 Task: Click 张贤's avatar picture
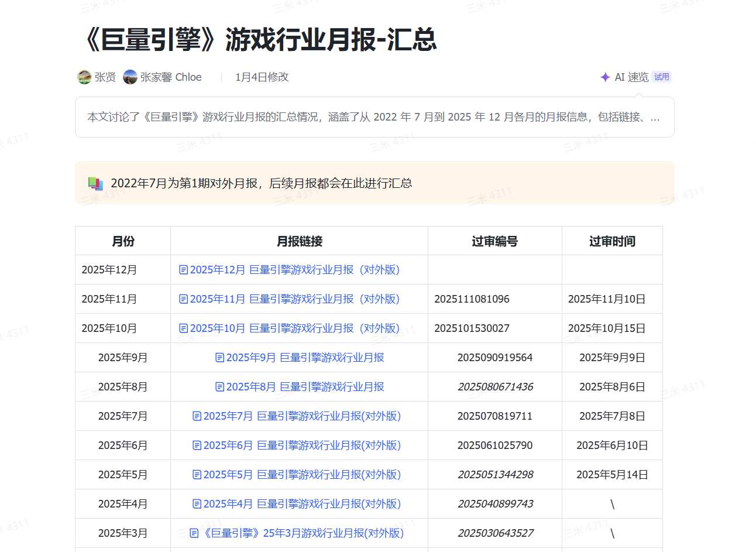tap(84, 77)
